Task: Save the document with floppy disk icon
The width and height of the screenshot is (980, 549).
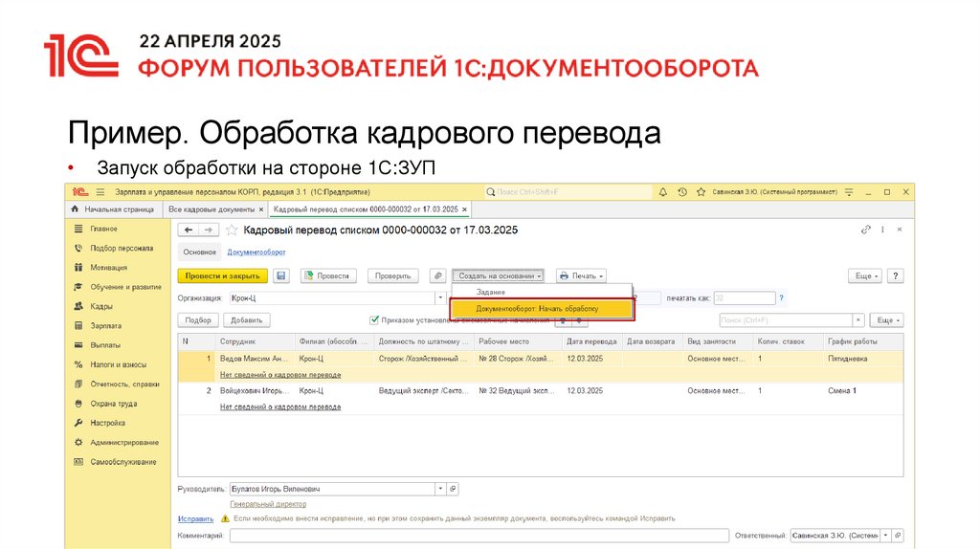Action: click(281, 275)
